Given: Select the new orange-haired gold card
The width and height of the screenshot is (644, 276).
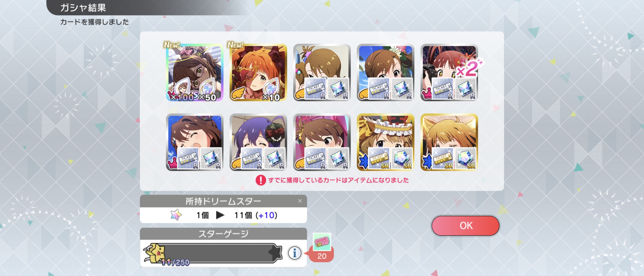Looking at the screenshot, I should pyautogui.click(x=258, y=73).
